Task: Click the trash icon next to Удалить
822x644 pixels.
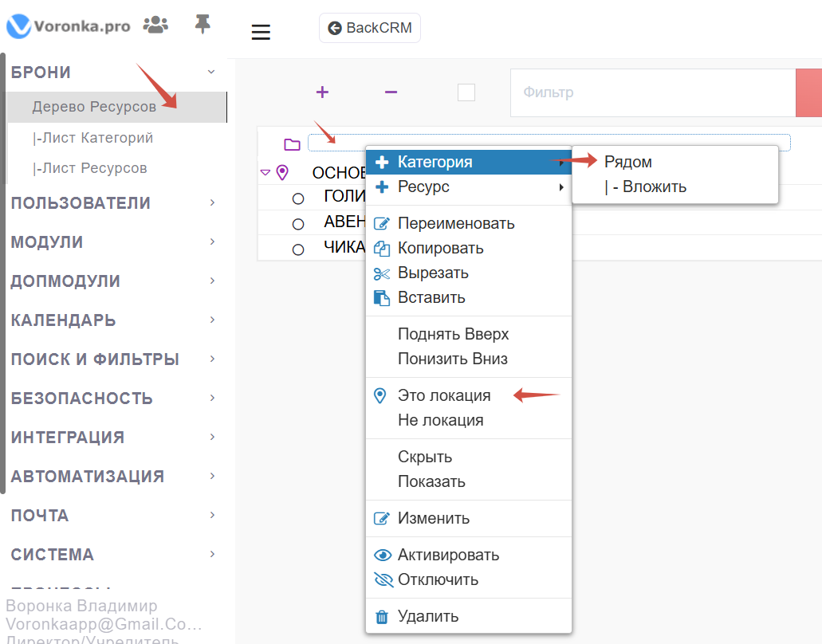Action: click(x=382, y=616)
